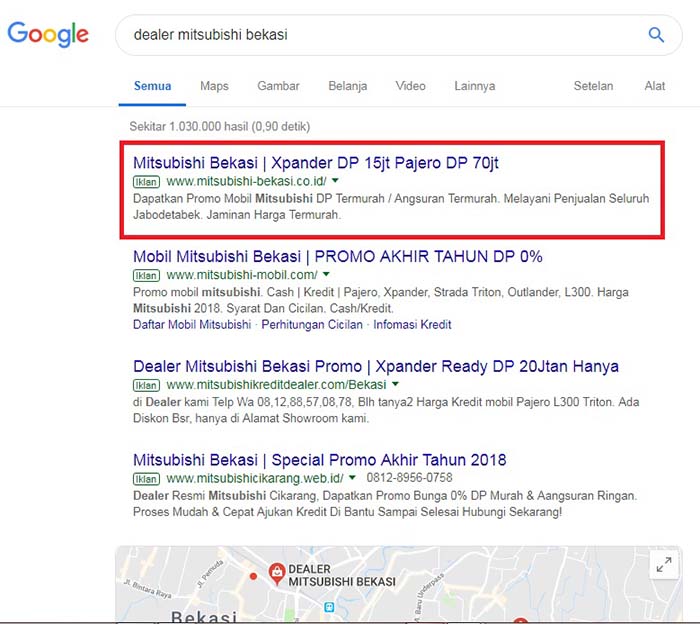The height and width of the screenshot is (624, 700).
Task: Open Mobil Mitsubishi Bekasi PROMO AKHIR TAHUN result
Action: coord(337,256)
